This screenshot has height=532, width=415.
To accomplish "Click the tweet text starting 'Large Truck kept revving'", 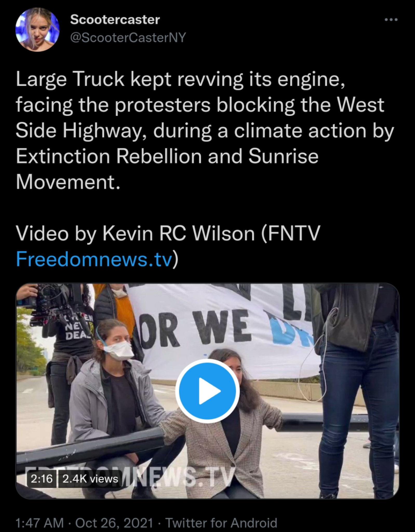I will [x=205, y=131].
